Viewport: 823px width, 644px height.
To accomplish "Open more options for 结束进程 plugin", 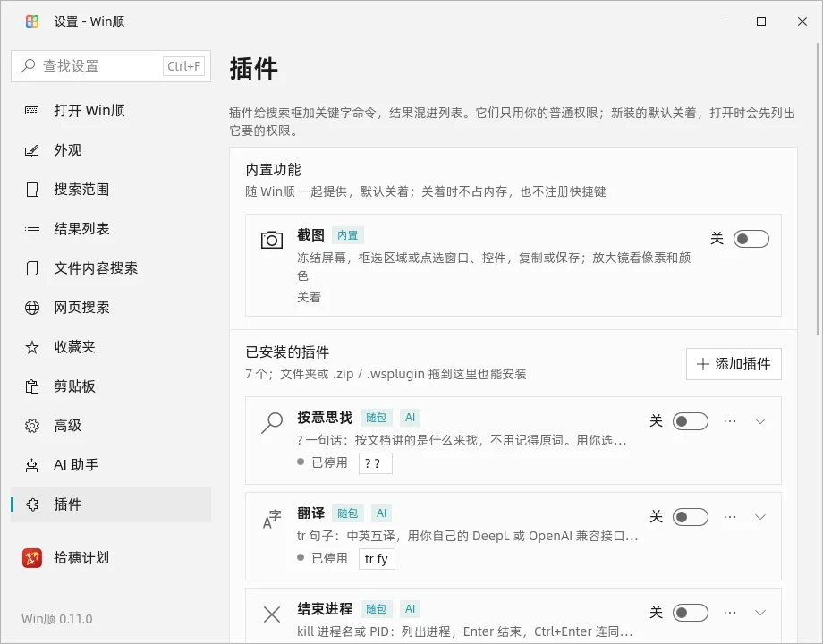I will point(730,613).
